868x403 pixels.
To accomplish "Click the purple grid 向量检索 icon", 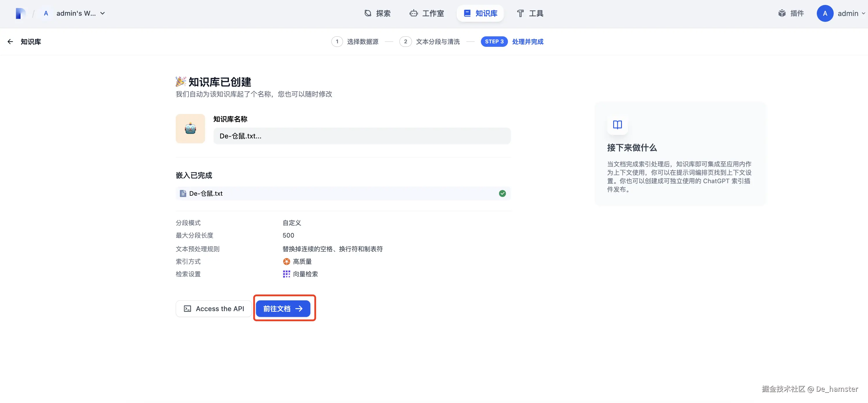I will [x=287, y=274].
